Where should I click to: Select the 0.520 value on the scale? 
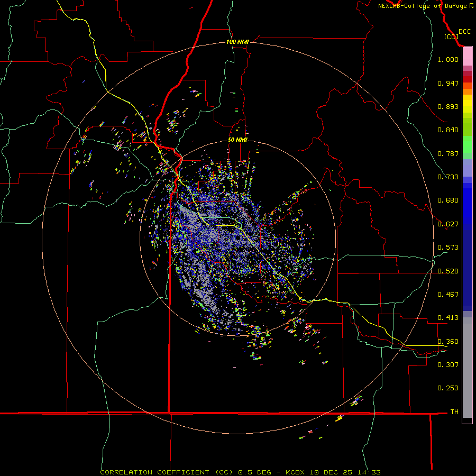pyautogui.click(x=448, y=271)
